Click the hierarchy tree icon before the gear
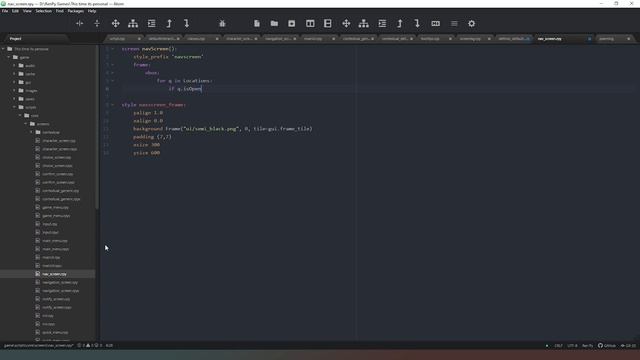Viewport: 640px width, 360px height. tap(364, 24)
